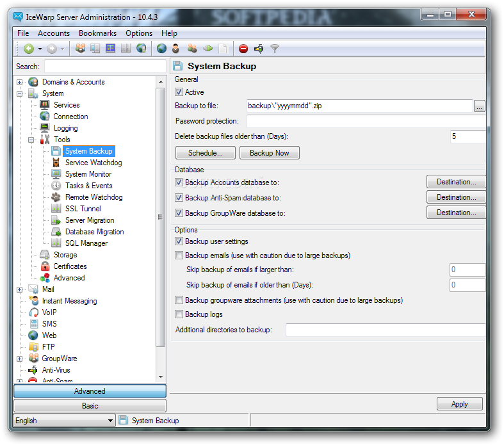
Task: Select Database Migration icon in tree
Action: point(56,232)
